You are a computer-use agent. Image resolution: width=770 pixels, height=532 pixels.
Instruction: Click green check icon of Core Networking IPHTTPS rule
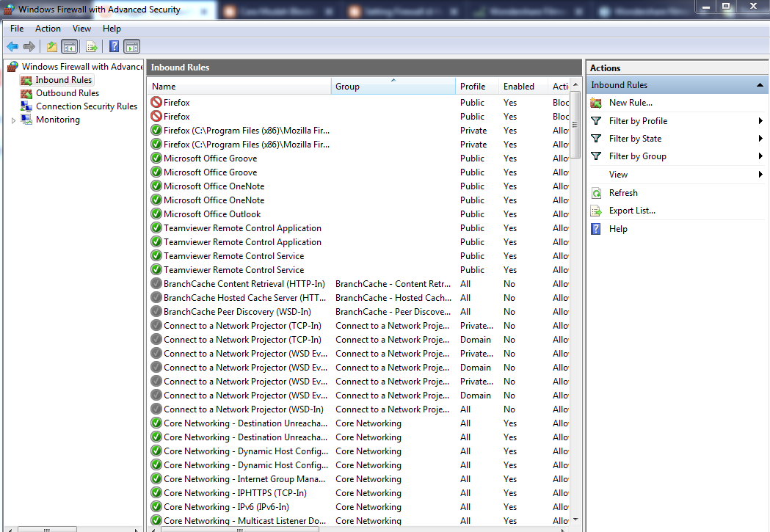tap(156, 492)
